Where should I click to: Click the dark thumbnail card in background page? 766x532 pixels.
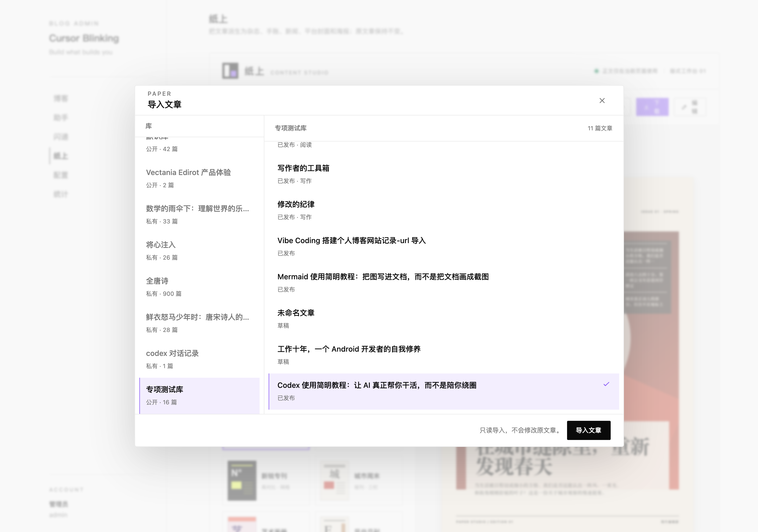[242, 480]
